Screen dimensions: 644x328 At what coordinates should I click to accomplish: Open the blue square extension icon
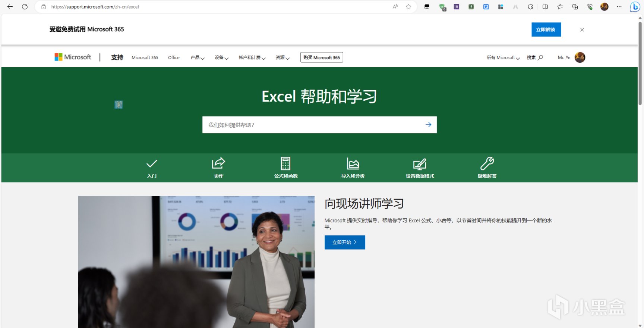point(486,7)
